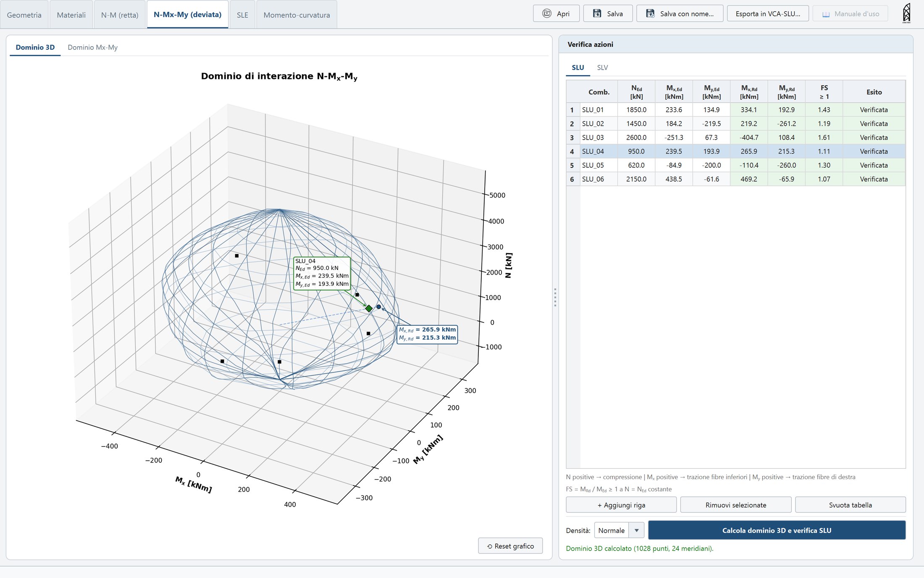This screenshot has height=578, width=924.
Task: Click the Mx,Ed value 438.5 cell
Action: 674,179
